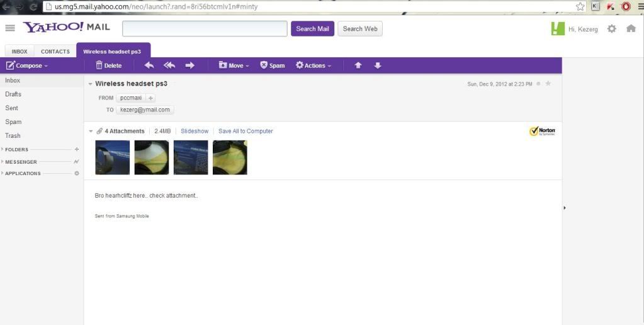The height and width of the screenshot is (325, 644).
Task: Click the Search Mail button
Action: pyautogui.click(x=312, y=29)
